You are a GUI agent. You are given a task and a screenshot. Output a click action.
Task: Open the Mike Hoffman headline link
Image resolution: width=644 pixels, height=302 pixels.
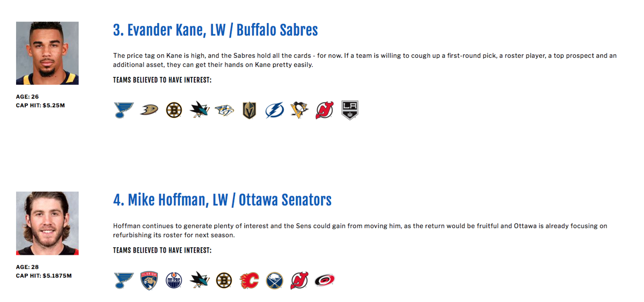point(222,200)
